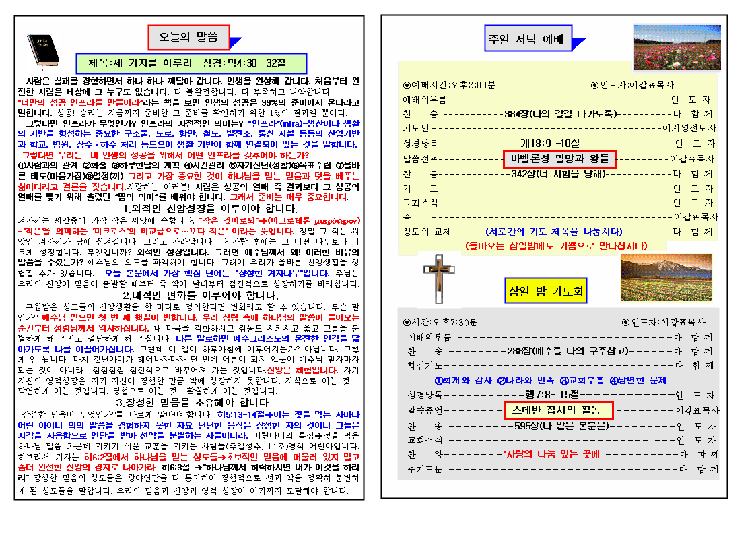The height and width of the screenshot is (535, 756).
Task: Click the bullet before 예배시간:오후2:00분
Action: pos(407,85)
